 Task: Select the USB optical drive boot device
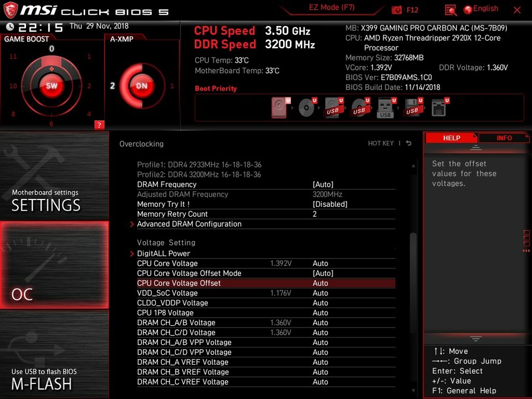tap(360, 108)
